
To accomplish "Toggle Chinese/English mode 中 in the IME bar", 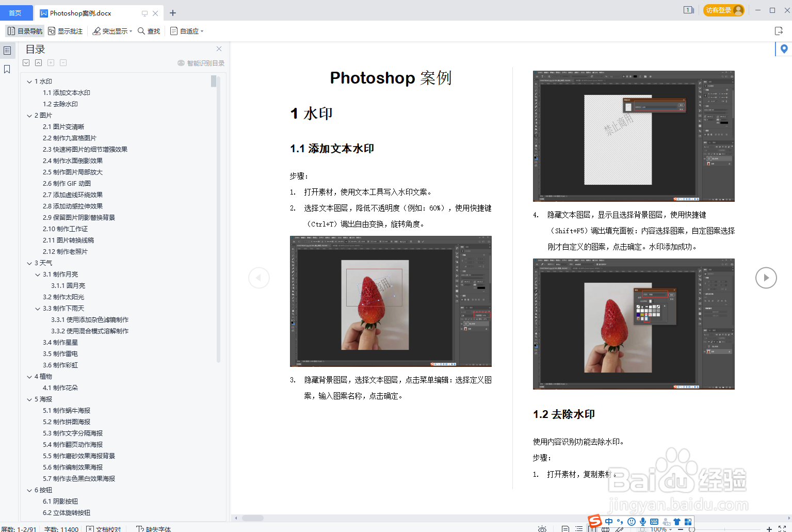I will pos(609,522).
